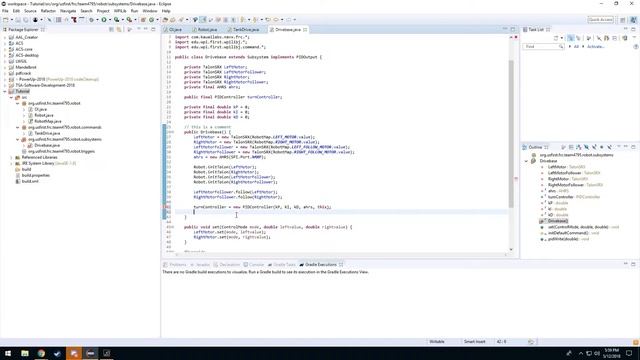Open the Run menu
Viewport: 640px width, 360px height.
click(134, 11)
